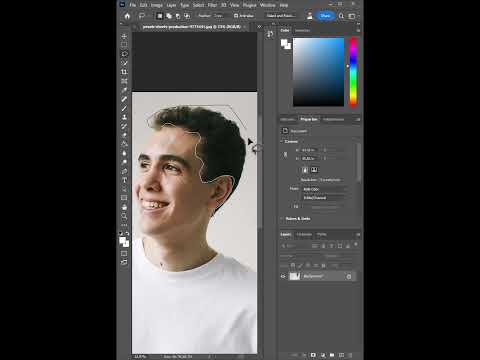
Task: Open the Edit Toolbar three-dots button
Action: 124,225
